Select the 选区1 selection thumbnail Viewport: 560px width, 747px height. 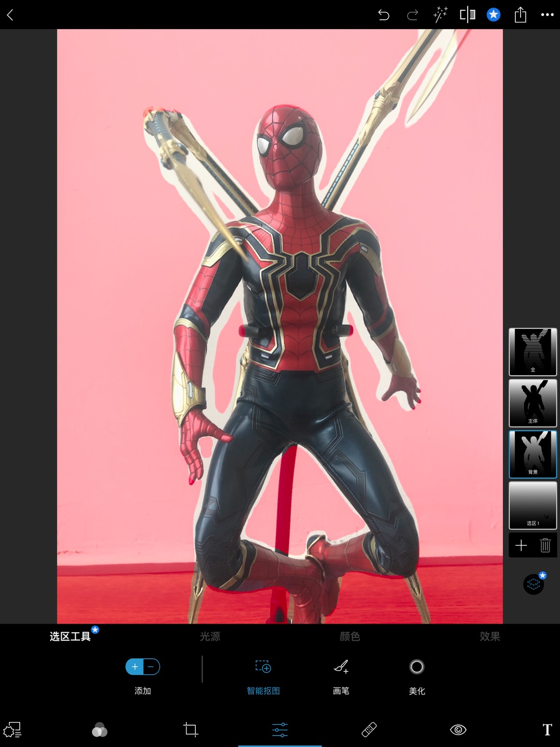(x=533, y=505)
